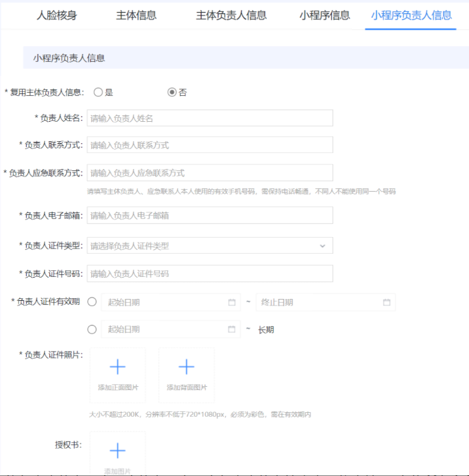Screen dimensions: 469x476
Task: Click the chevron arrow of certificate type select
Action: coord(322,246)
